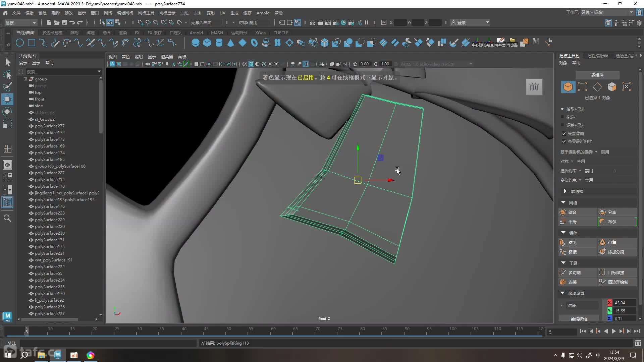644x362 pixels.
Task: Expand the 软选择 section
Action: (565, 191)
